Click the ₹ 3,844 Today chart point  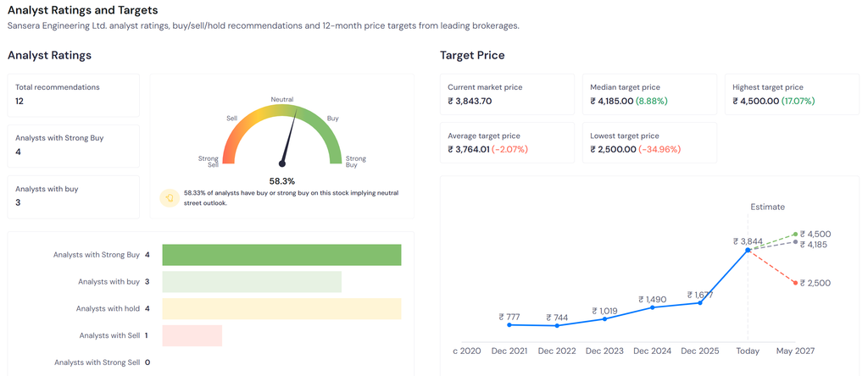(748, 251)
